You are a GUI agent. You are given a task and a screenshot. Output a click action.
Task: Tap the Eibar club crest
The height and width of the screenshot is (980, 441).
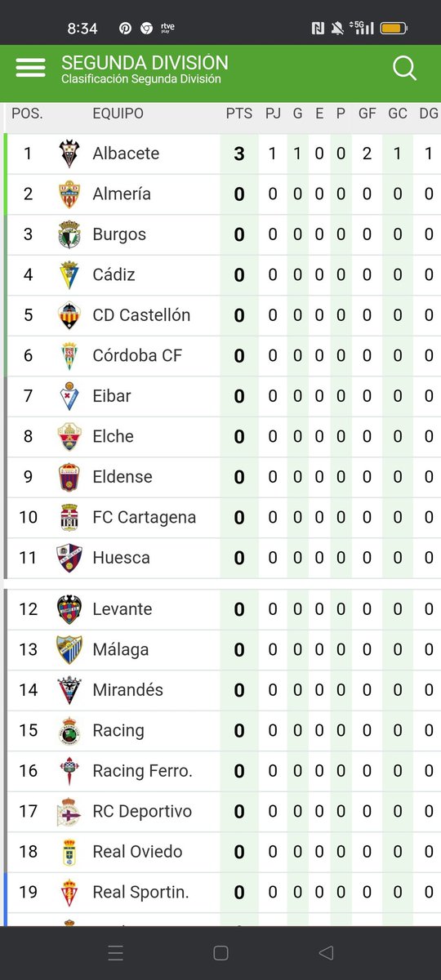coord(69,396)
